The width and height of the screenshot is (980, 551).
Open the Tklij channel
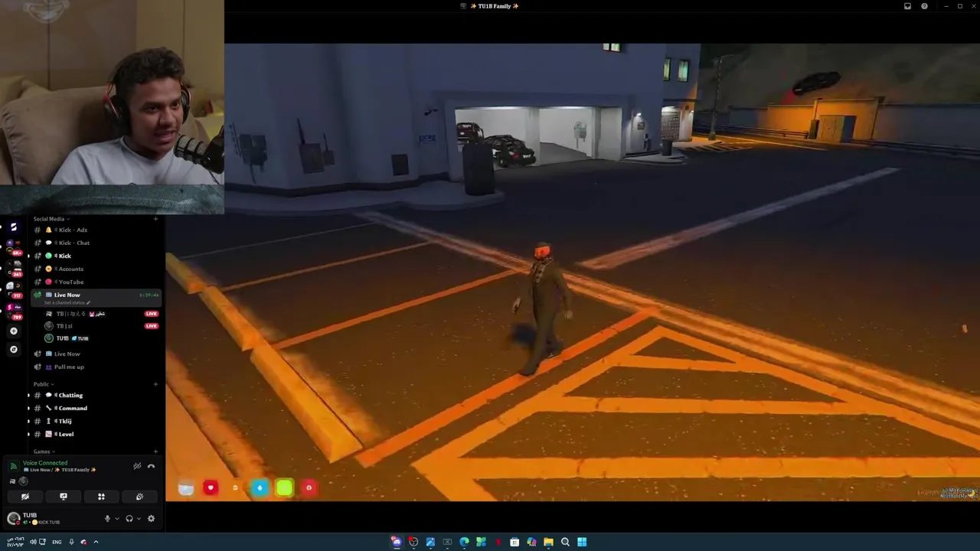96,421
